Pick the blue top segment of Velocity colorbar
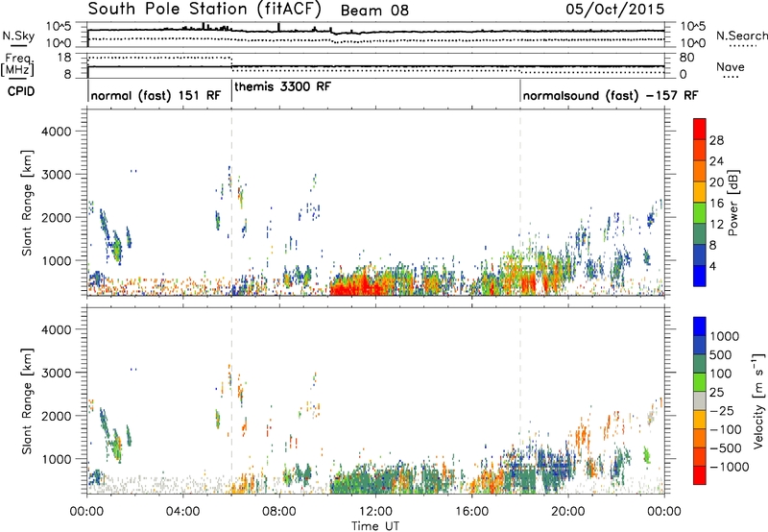 (x=700, y=326)
